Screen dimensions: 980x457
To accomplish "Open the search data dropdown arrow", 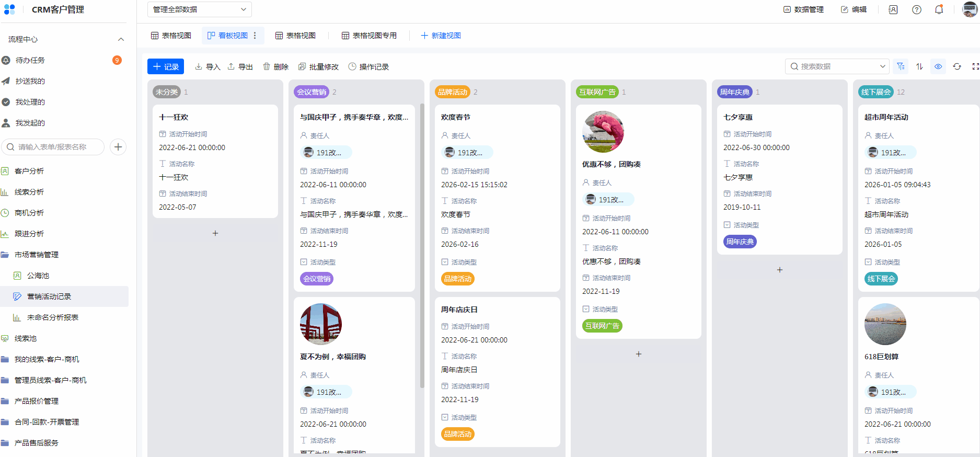I will click(x=882, y=66).
